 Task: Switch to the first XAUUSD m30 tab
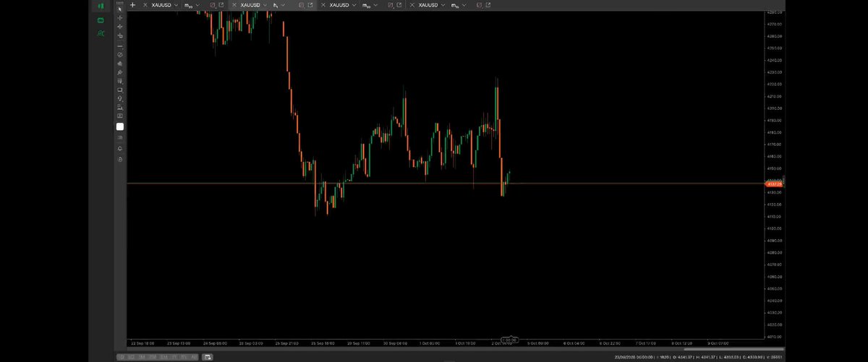161,5
